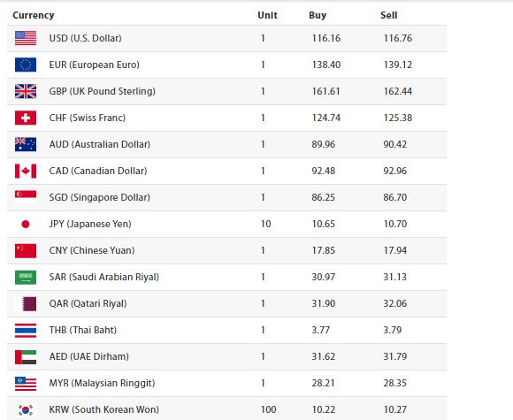
Task: Click the MYR (Malaysian Ringgit) label
Action: coord(102,383)
